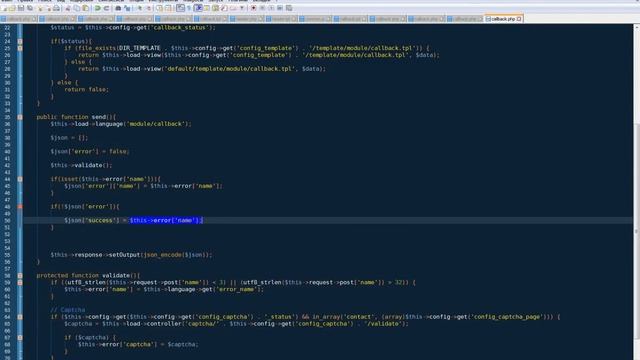This screenshot has width=640, height=360.
Task: Create a new file with New icon
Action: 4,8
